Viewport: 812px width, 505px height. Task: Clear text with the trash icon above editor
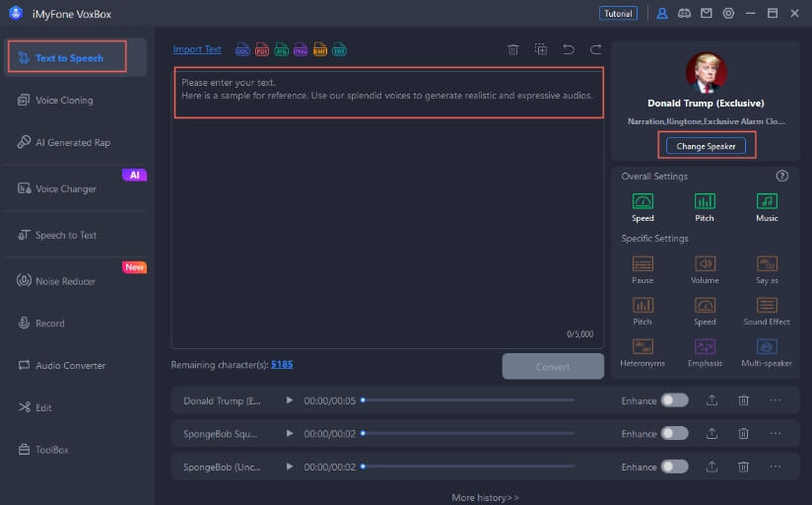pos(512,49)
